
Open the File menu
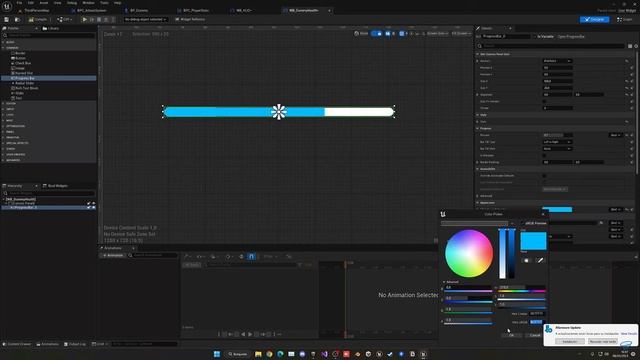(19, 3)
